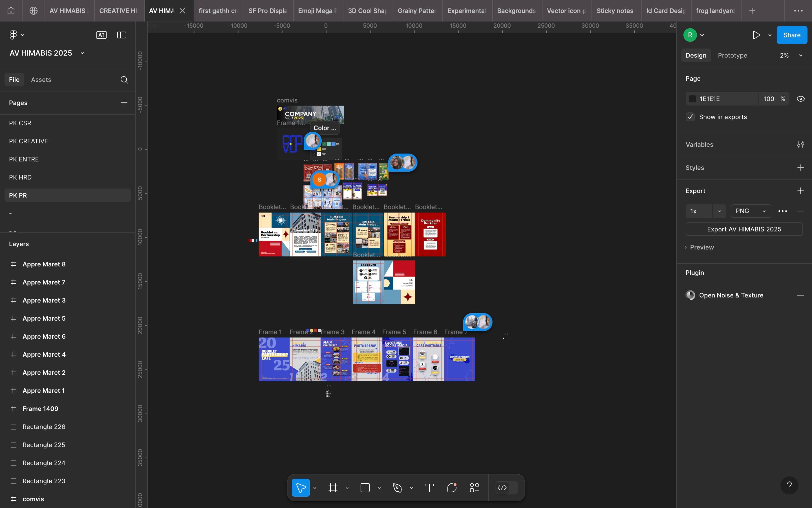Open export options three-dots icon
812x508 pixels.
(782, 211)
